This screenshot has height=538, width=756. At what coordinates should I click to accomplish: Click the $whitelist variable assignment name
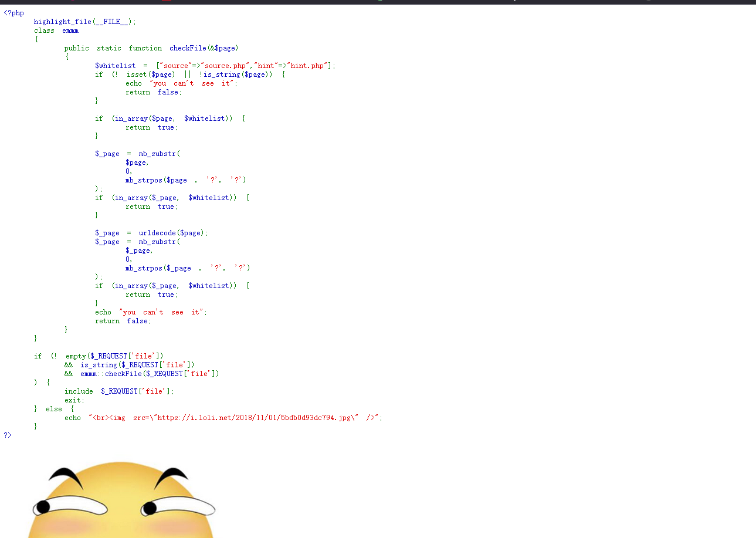pyautogui.click(x=116, y=66)
